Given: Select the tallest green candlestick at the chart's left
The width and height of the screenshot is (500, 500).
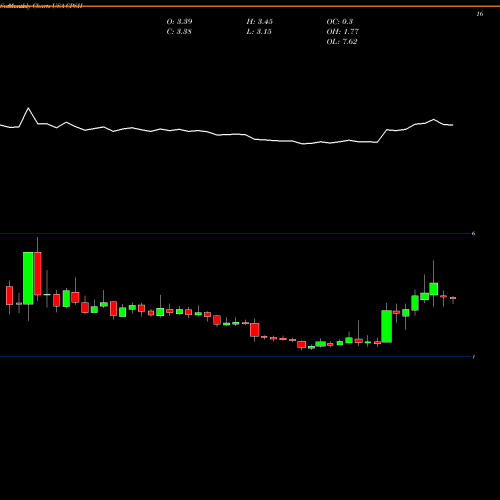Looking at the screenshot, I should 28,278.
